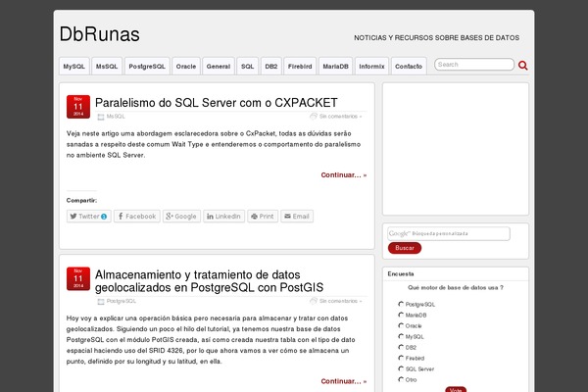Open the Firebird menu tab

click(300, 66)
